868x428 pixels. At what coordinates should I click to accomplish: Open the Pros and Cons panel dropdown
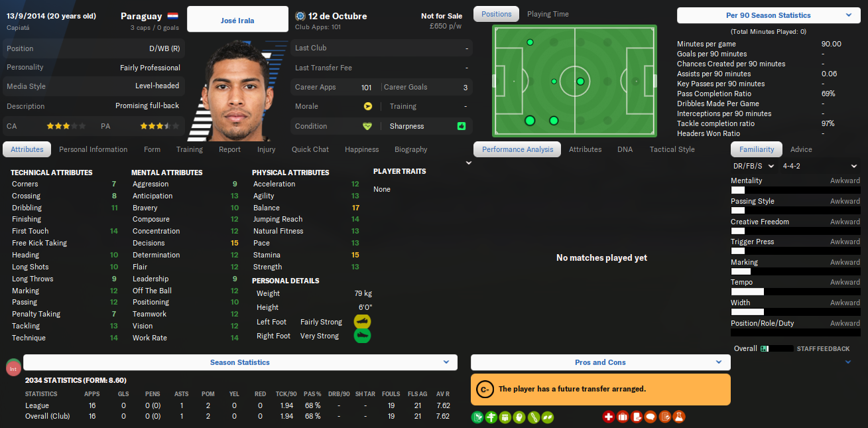point(600,362)
